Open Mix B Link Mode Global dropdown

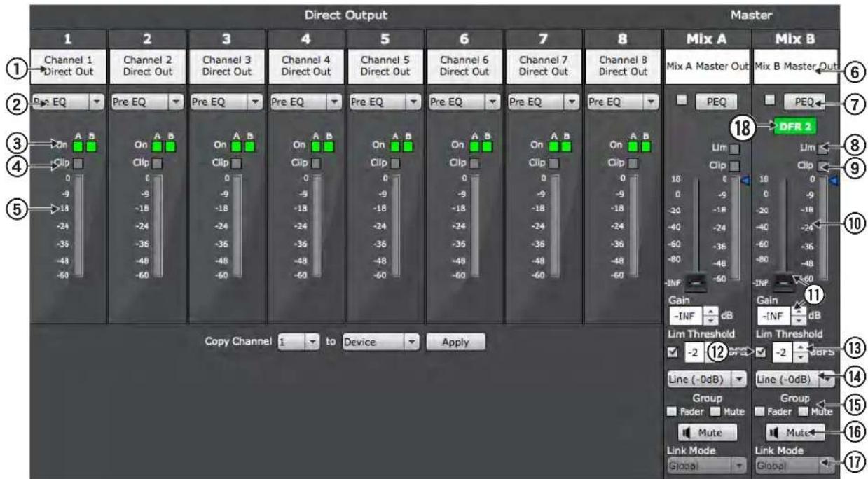pos(795,465)
